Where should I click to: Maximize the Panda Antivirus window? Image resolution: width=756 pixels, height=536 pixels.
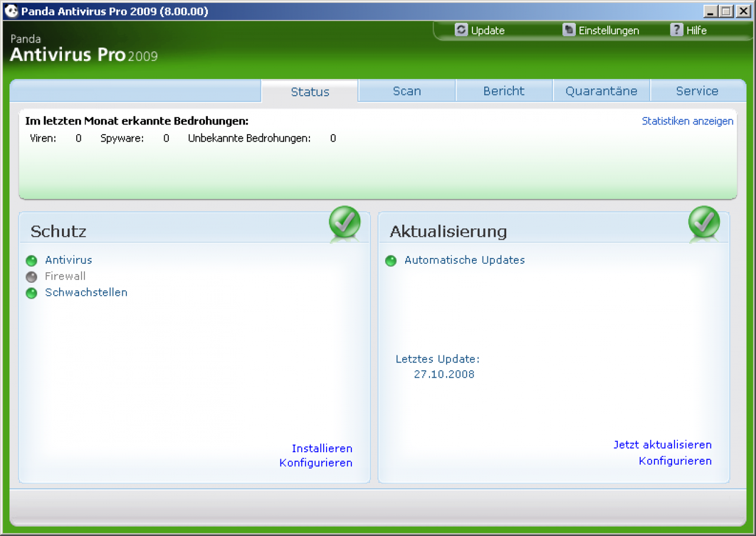click(726, 11)
